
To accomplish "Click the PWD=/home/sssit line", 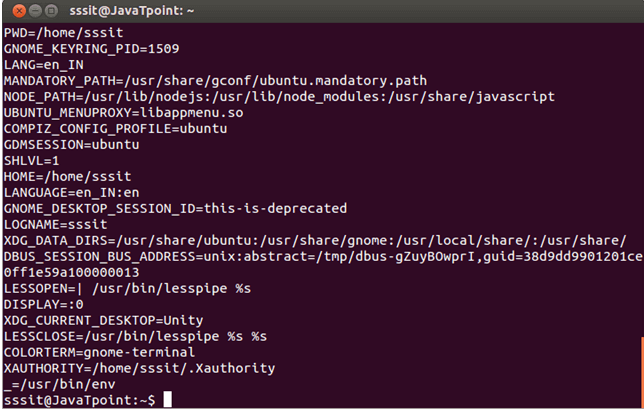I will coord(63,32).
